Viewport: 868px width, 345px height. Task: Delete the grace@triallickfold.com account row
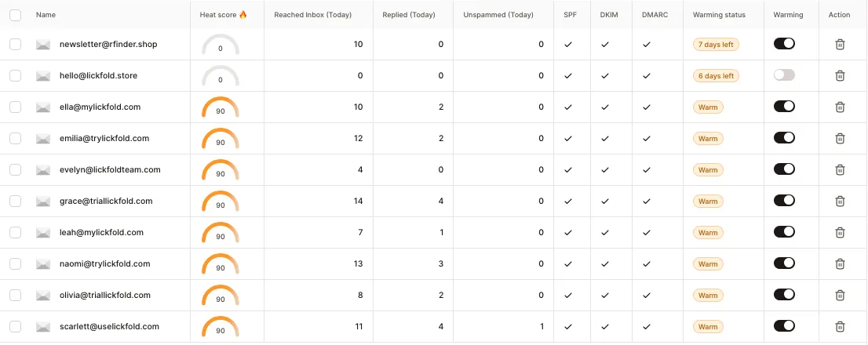tap(840, 202)
